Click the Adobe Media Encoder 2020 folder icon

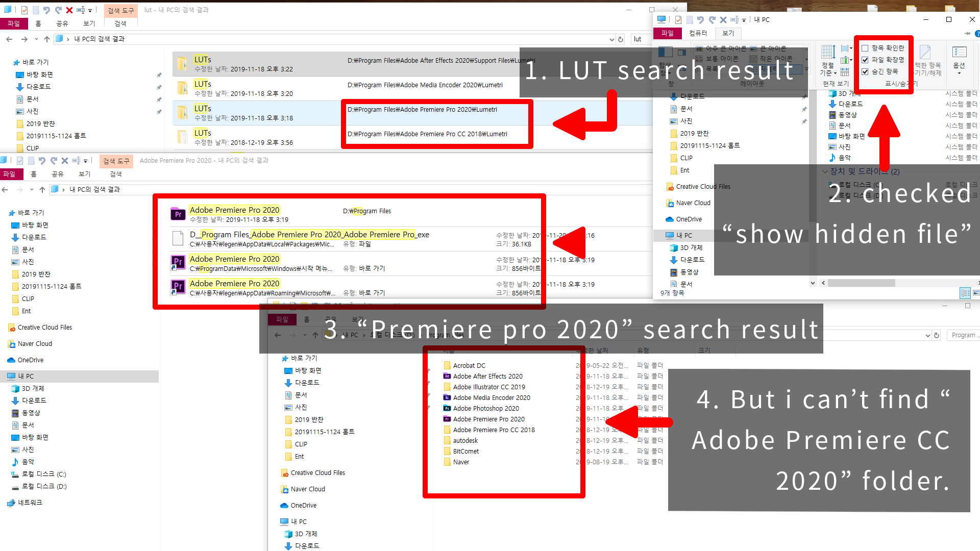[x=445, y=397]
